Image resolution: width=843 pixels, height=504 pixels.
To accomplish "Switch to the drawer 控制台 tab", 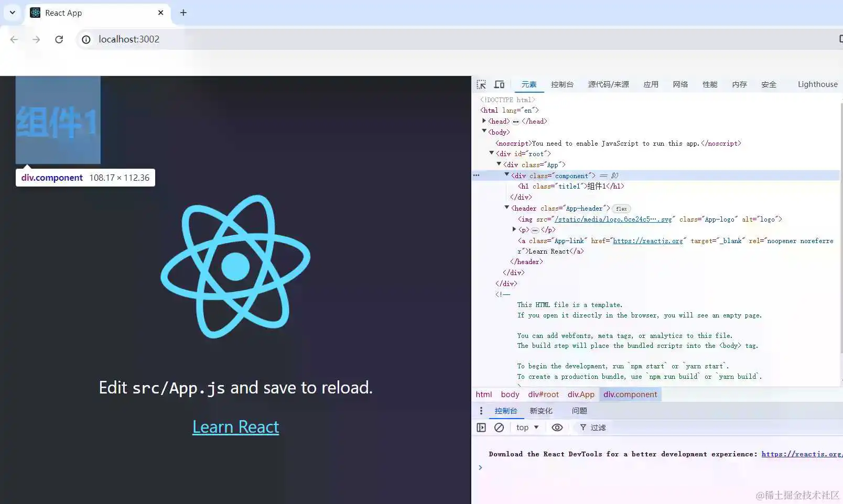I will coord(506,411).
